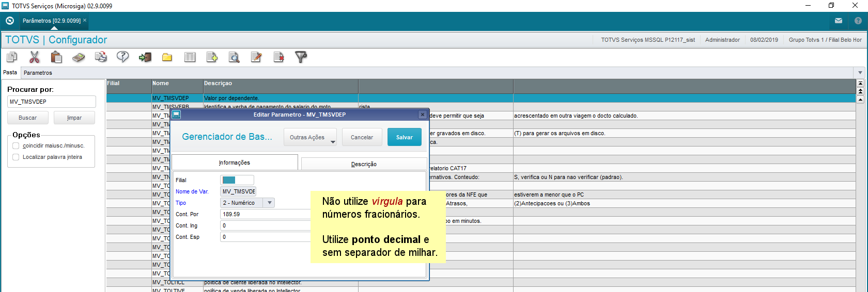This screenshot has width=868, height=292.
Task: Click the clipboard Paste toolbar icon
Action: click(56, 57)
